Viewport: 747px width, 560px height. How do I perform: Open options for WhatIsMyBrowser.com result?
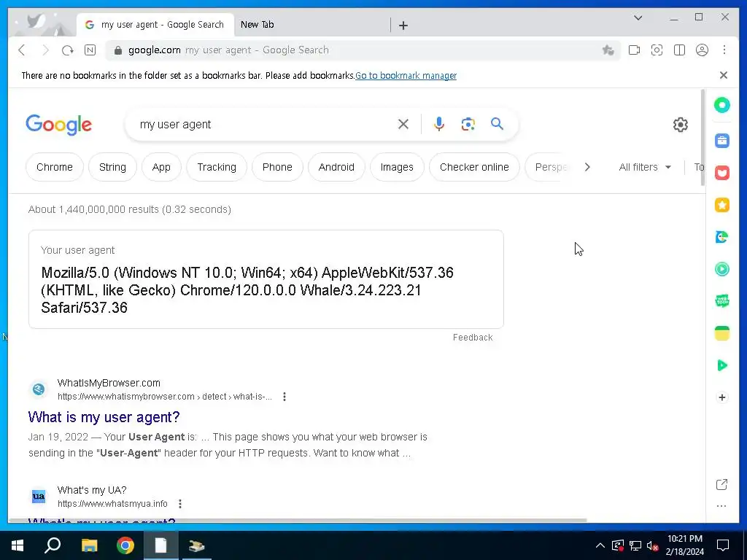click(x=285, y=397)
